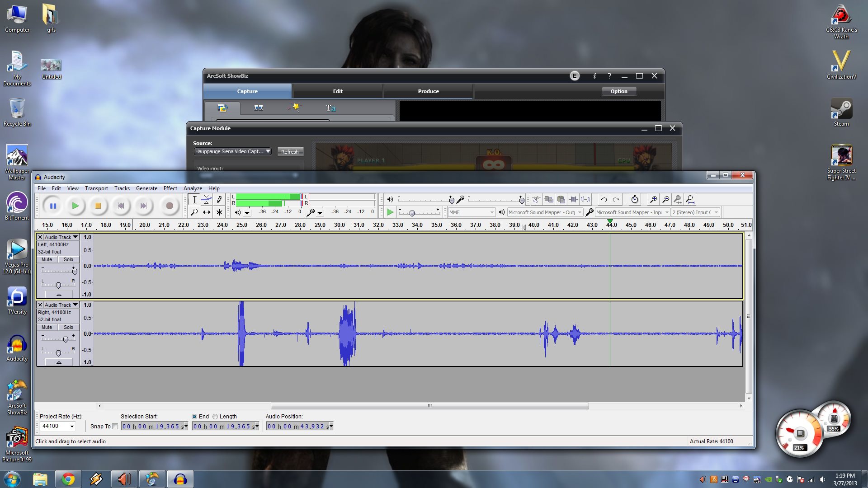Solo the Left audio track
Viewport: 868px width, 488px height.
point(68,259)
